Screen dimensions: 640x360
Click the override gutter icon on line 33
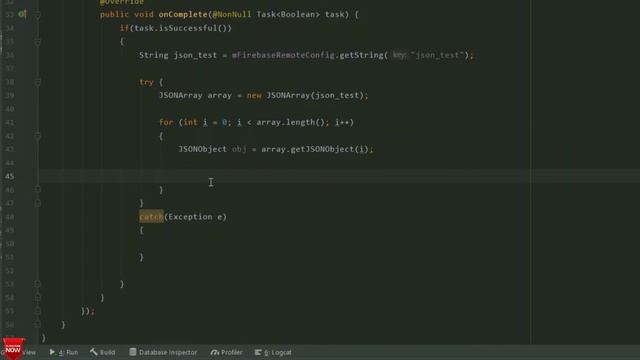tap(22, 14)
